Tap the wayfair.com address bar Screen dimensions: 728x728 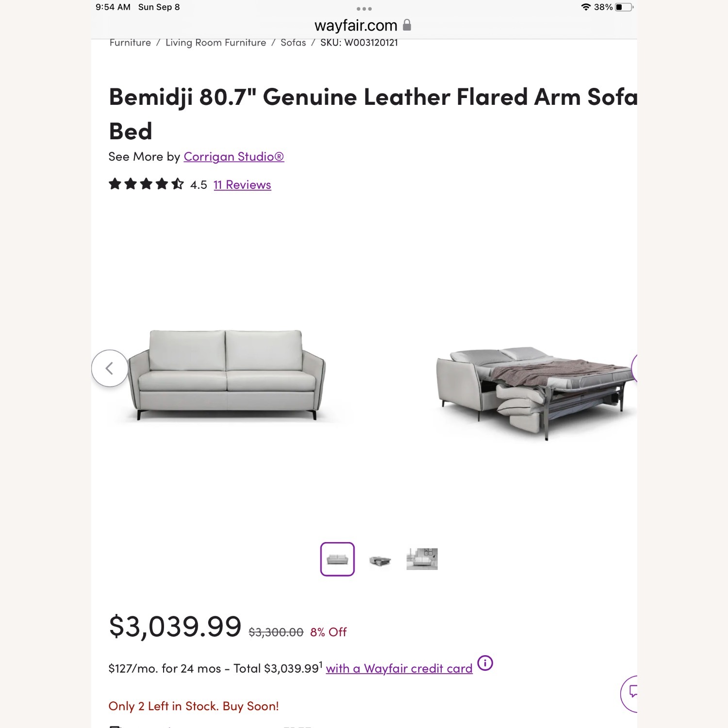(355, 25)
